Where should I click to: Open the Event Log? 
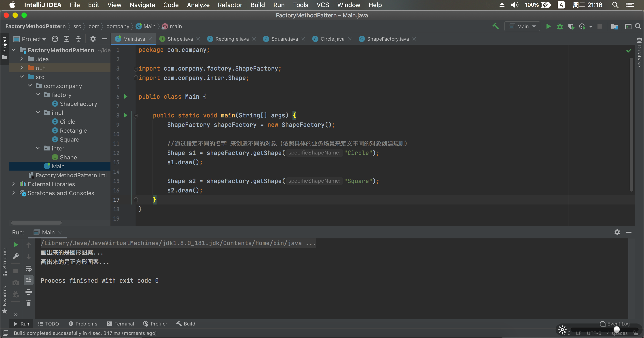(x=614, y=323)
